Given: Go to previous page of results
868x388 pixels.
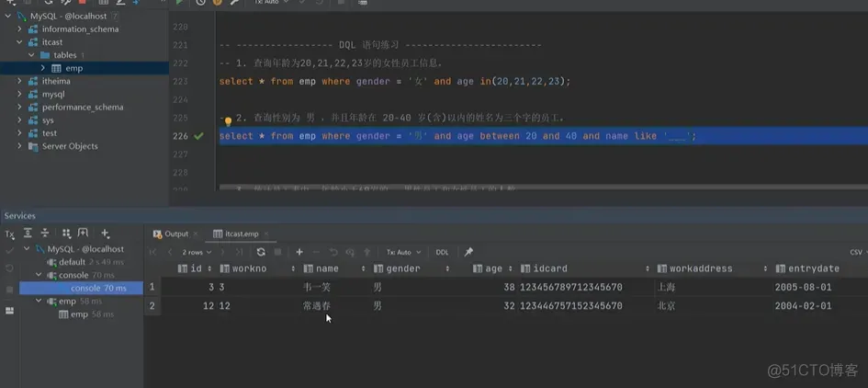Looking at the screenshot, I should pyautogui.click(x=170, y=252).
